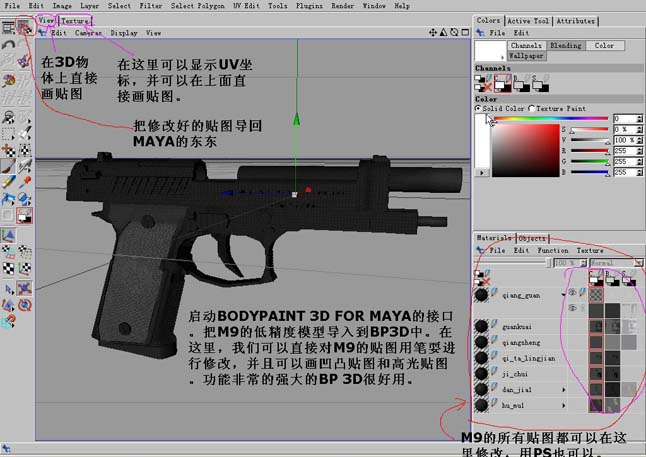Click the checkerboard texture mode icon
The width and height of the screenshot is (646, 457).
[8, 269]
